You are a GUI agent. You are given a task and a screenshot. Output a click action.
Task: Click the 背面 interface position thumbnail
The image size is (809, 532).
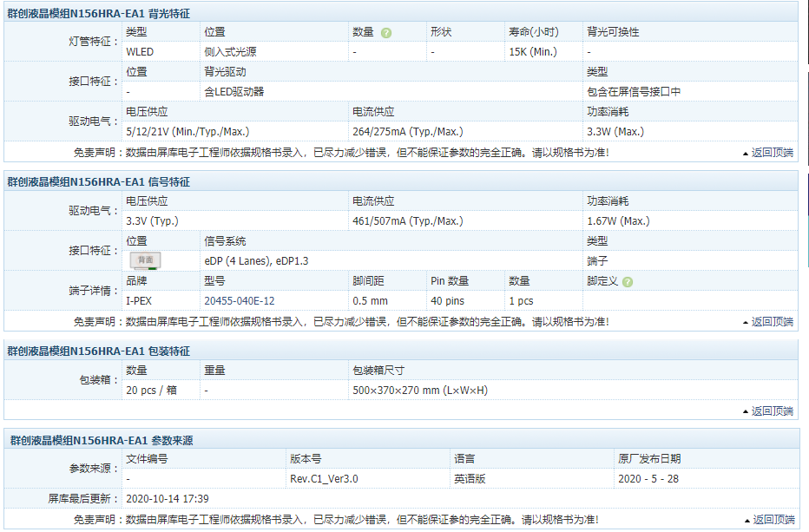[x=145, y=259]
